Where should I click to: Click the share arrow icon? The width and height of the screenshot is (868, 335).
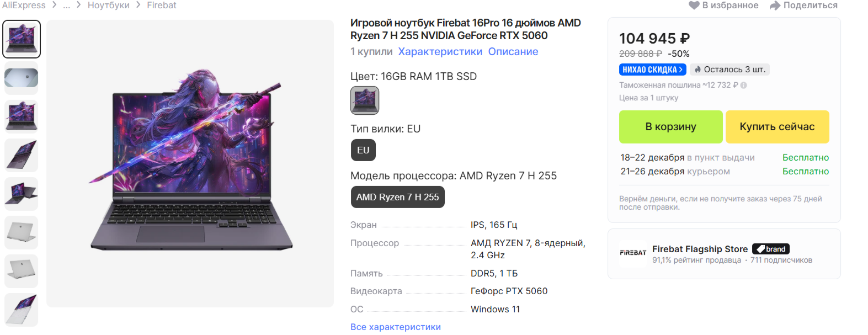775,6
